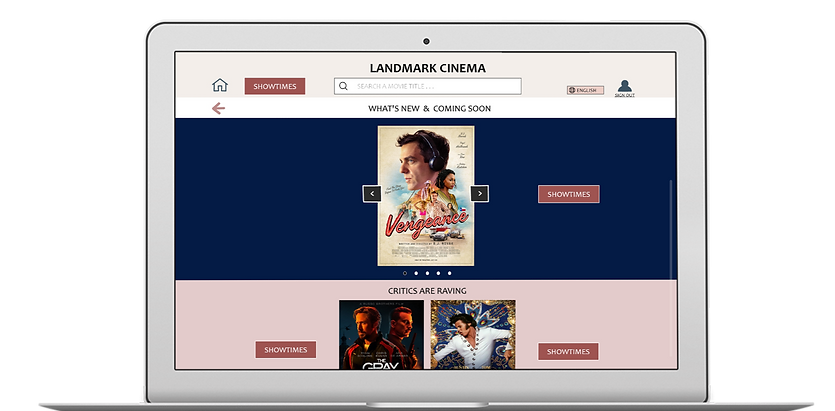835x411 pixels.
Task: Show previous poster with carousel left chevron
Action: pyautogui.click(x=372, y=194)
